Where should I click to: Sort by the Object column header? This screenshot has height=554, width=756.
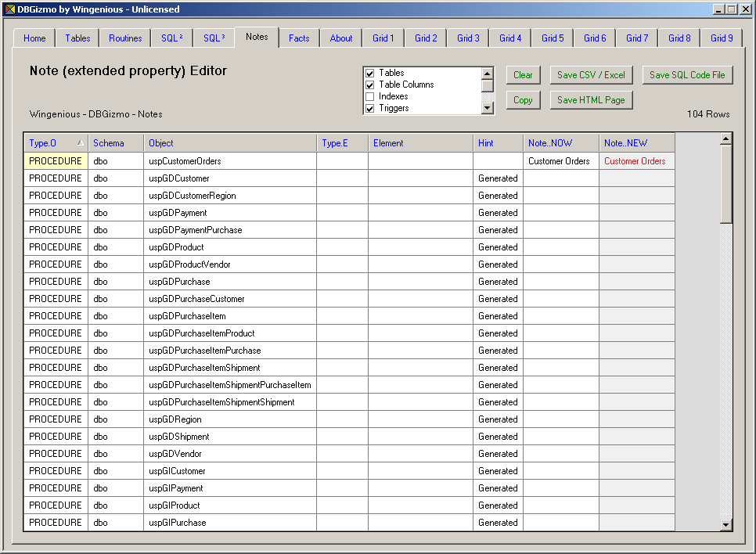[x=229, y=143]
